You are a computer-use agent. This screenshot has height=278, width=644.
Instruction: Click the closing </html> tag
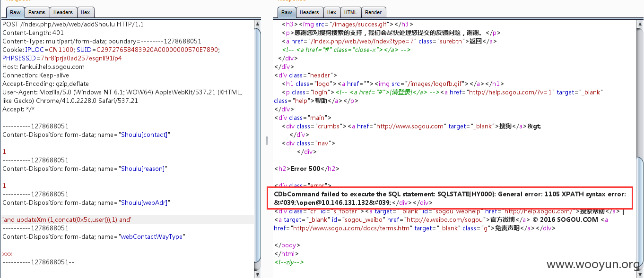click(x=287, y=253)
